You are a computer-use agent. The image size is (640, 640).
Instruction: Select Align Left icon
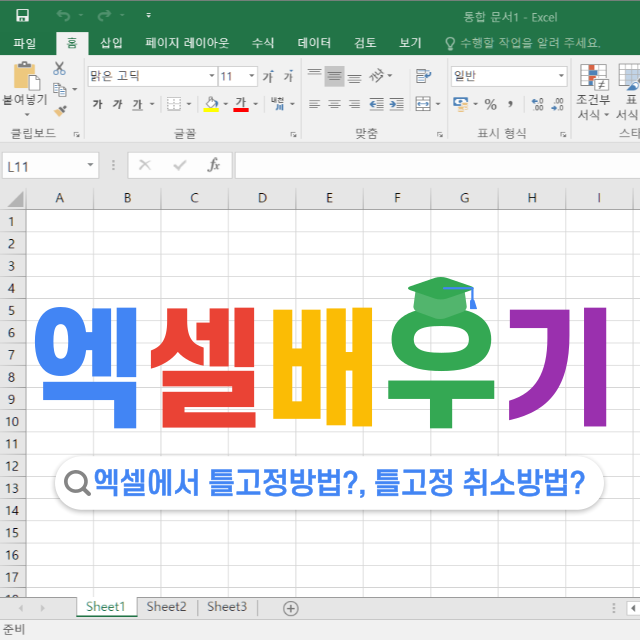click(314, 104)
